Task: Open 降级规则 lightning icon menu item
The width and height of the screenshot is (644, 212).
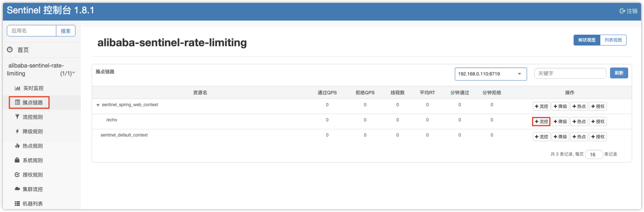Action: pos(17,131)
